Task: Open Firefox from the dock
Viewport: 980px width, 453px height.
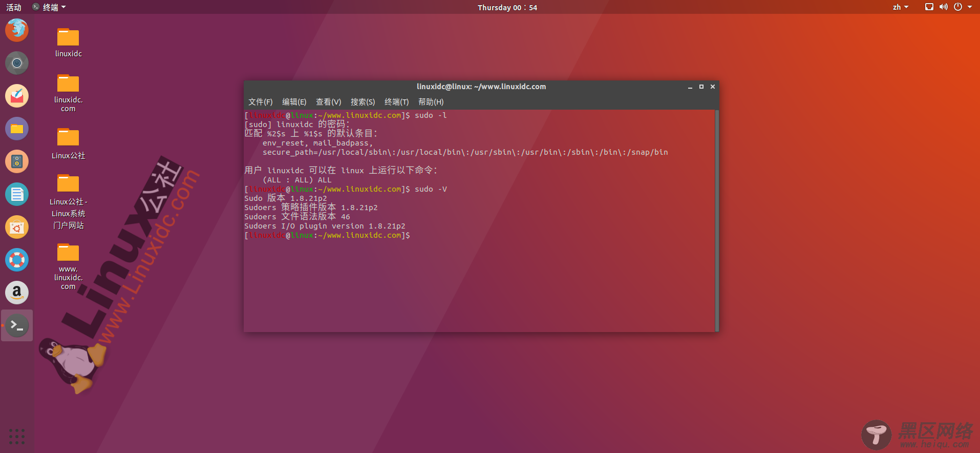Action: (17, 30)
